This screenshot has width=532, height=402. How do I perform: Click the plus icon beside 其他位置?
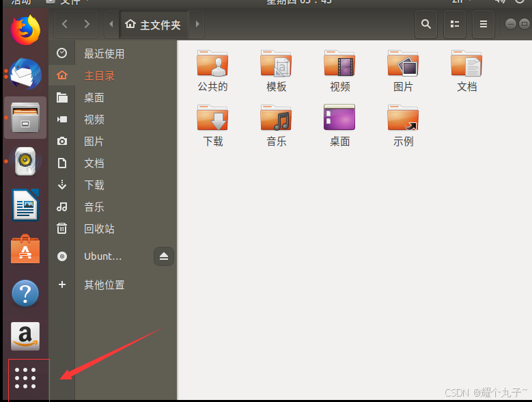point(61,284)
